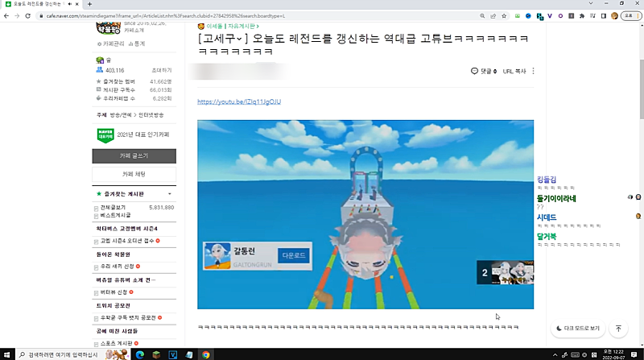Open the blue V app on the taskbar
The image size is (644, 360).
(172, 354)
